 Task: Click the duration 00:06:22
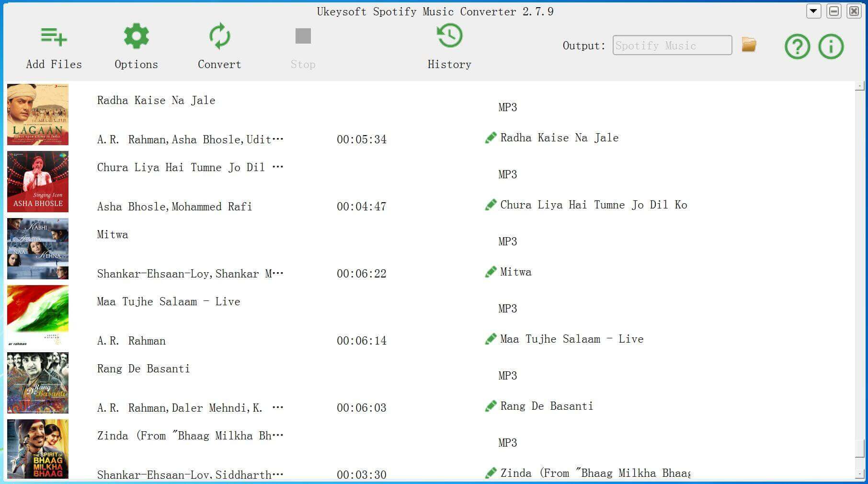362,274
